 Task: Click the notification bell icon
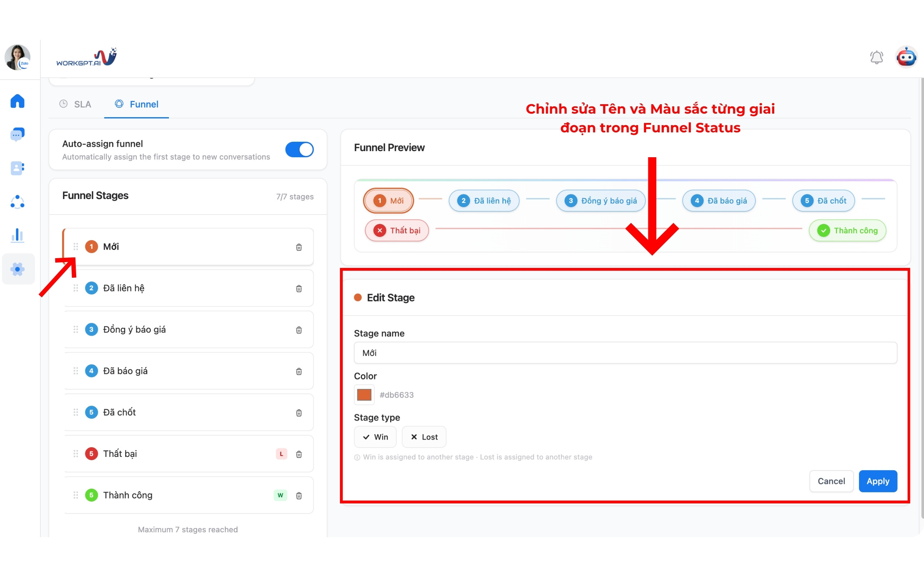(876, 58)
